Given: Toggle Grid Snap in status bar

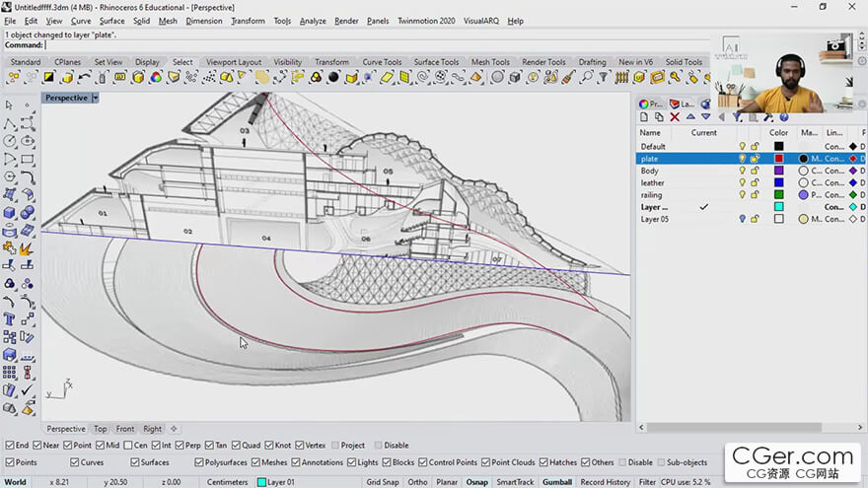Looking at the screenshot, I should (x=383, y=482).
